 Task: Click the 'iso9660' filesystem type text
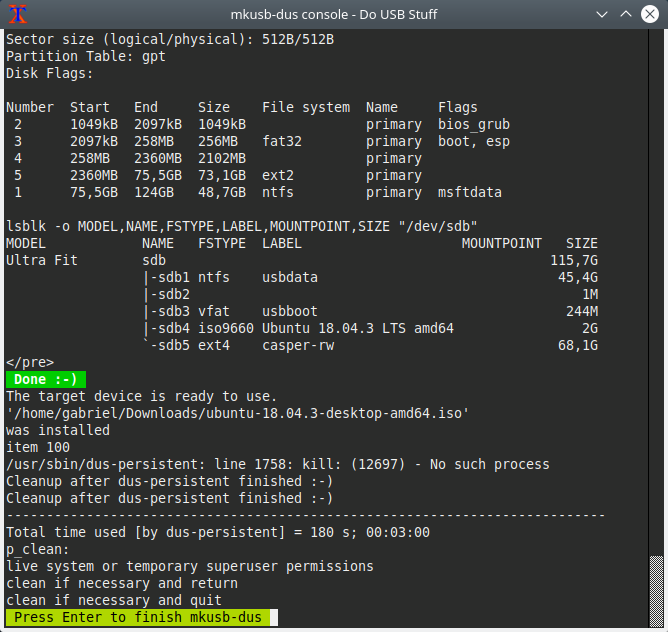click(226, 328)
